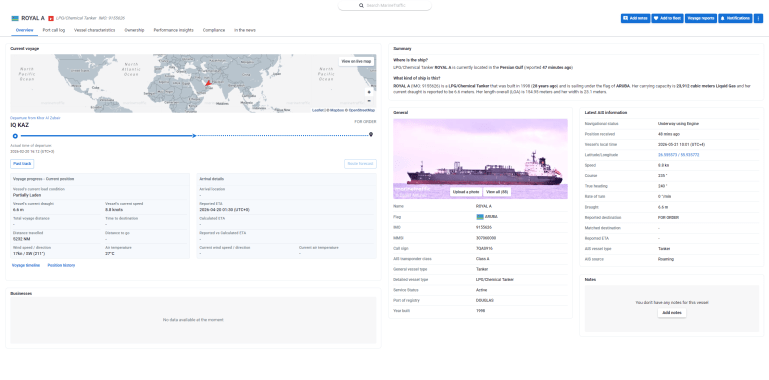Zoom out on the voyage map
This screenshot has width=769, height=380.
[x=369, y=100]
